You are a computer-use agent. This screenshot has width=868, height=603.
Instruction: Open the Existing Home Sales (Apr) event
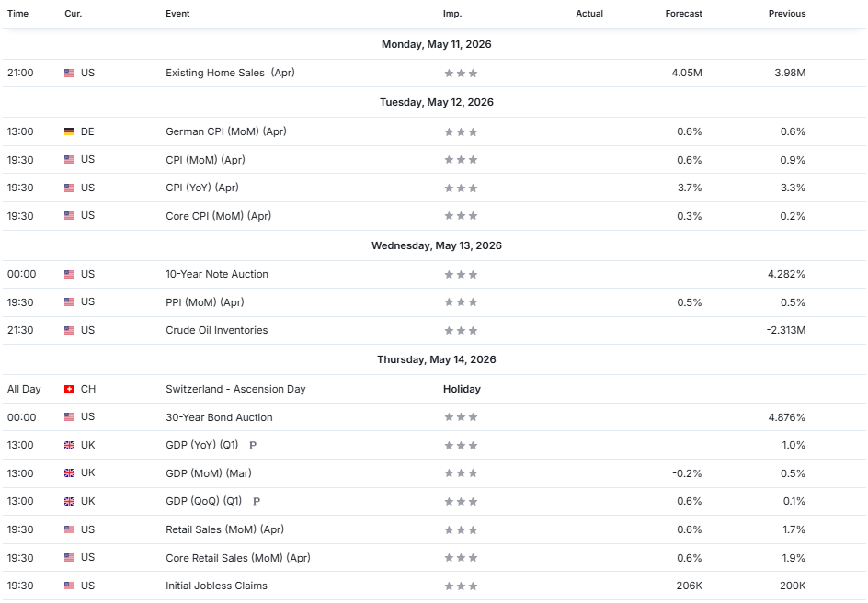coord(230,73)
